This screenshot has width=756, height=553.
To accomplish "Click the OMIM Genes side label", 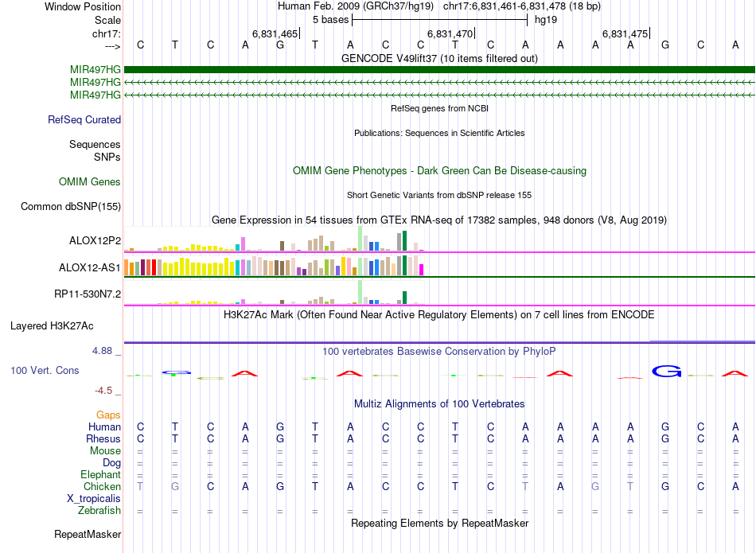I will pos(90,181).
